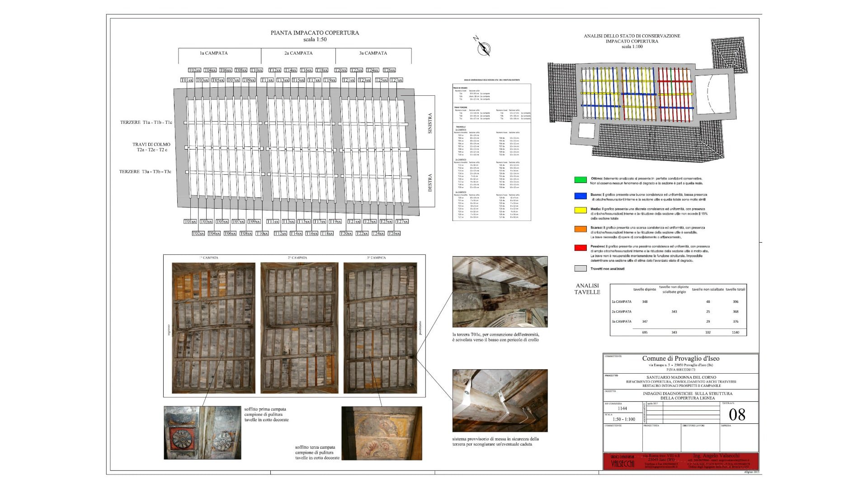Screen dimensions: 868x488
Task: Click the north arrow compass symbol
Action: tap(483, 46)
